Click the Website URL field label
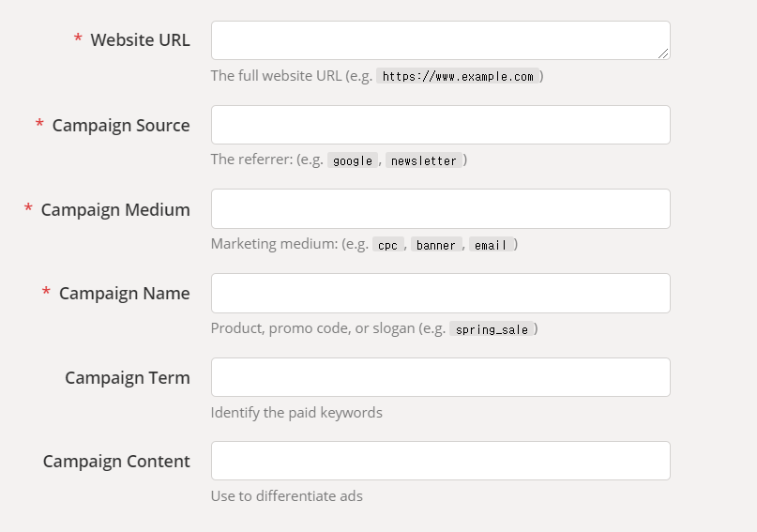 pyautogui.click(x=140, y=40)
